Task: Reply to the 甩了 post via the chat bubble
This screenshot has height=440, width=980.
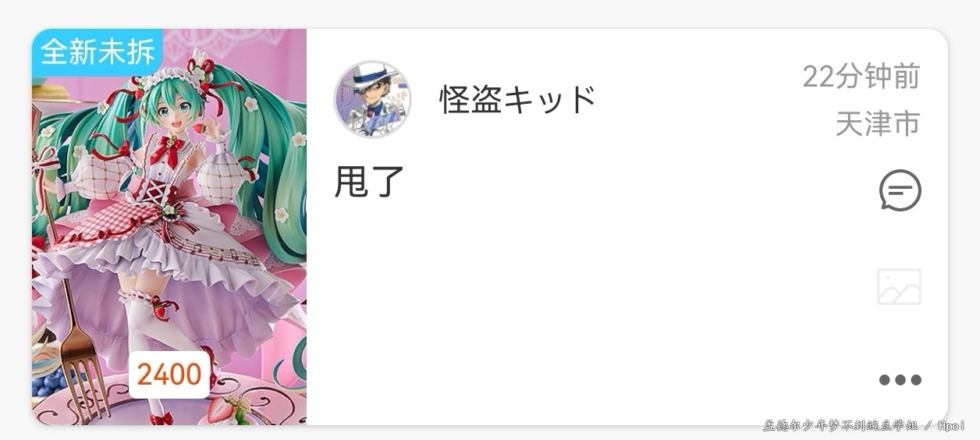Action: pos(900,190)
